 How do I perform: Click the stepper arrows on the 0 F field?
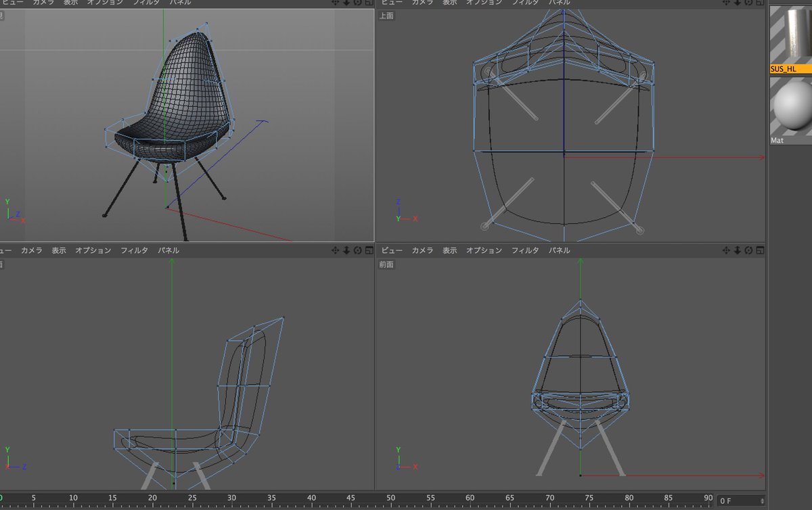(x=763, y=501)
